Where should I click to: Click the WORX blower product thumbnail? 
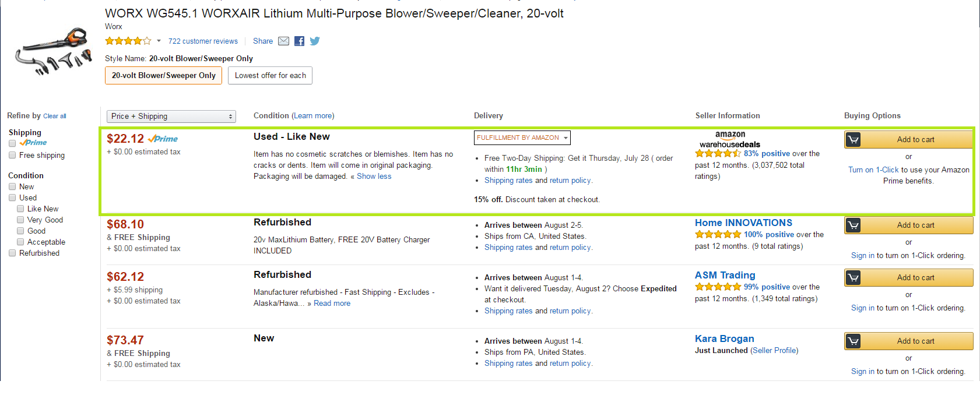tap(54, 52)
